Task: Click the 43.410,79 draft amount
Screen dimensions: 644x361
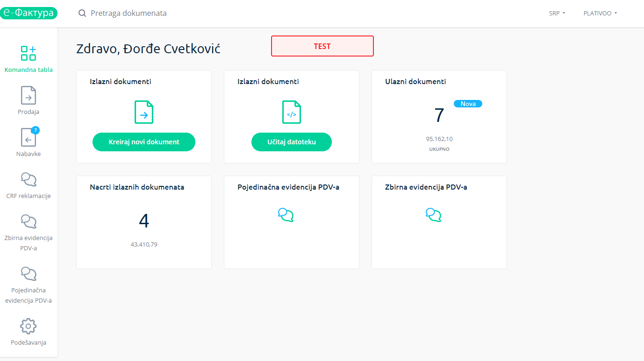Action: (144, 244)
